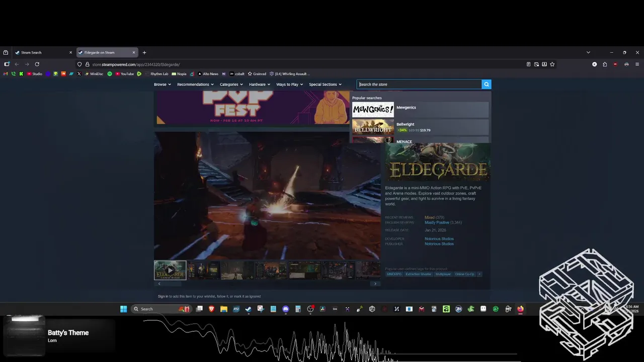Open the Online Co-Op tag
This screenshot has height=362, width=644.
[465, 274]
